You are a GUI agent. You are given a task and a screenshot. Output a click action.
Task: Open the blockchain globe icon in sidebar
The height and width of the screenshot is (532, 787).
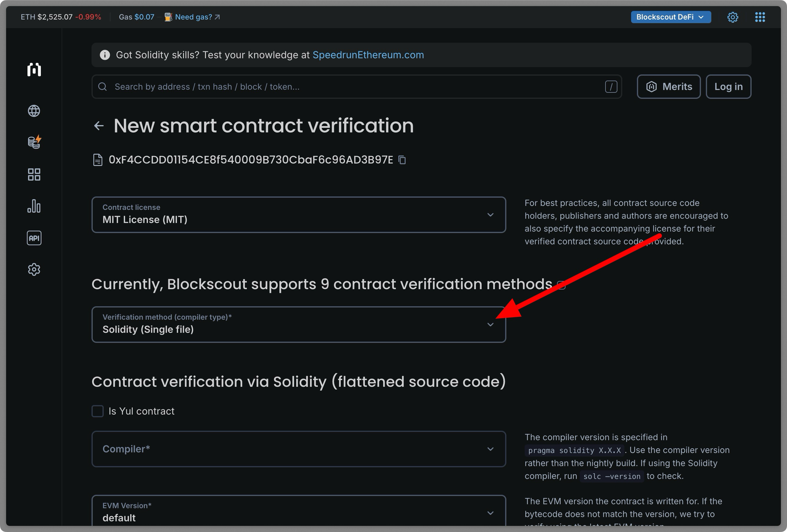[34, 111]
